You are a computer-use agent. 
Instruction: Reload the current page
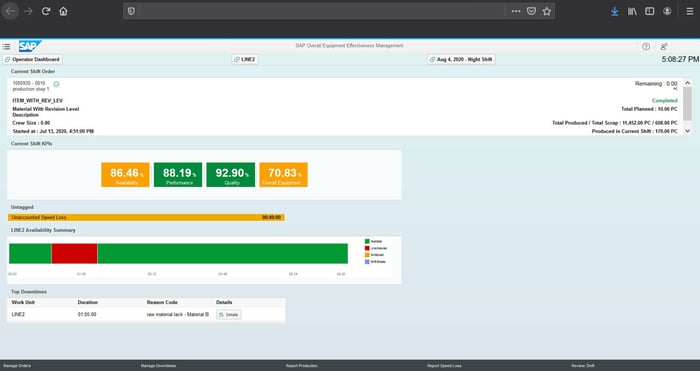tap(46, 11)
